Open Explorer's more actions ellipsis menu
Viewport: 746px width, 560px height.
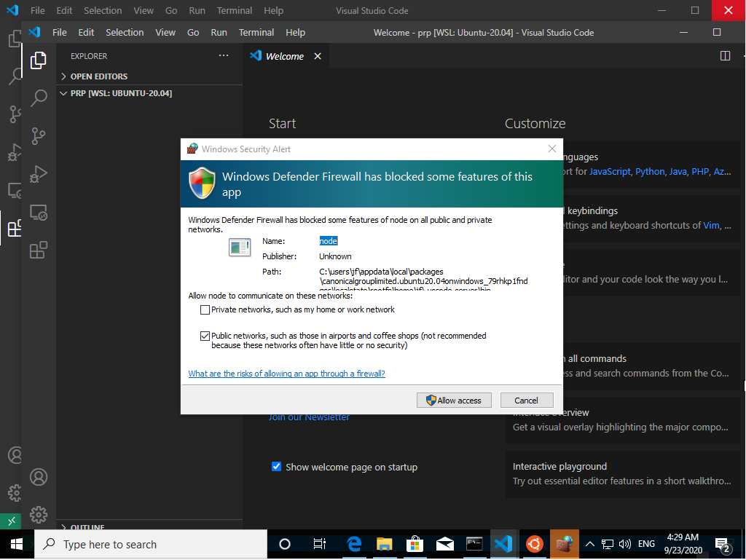click(224, 56)
